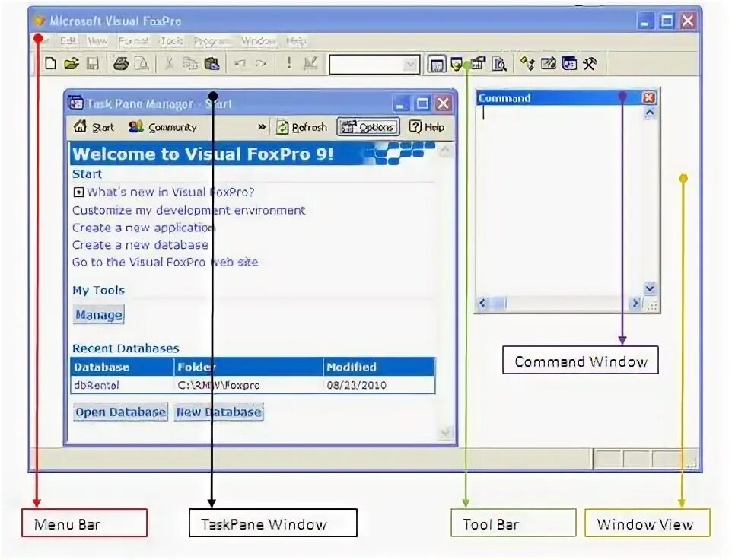This screenshot has width=732, height=560.
Task: Select dbRental in Recent Databases
Action: pos(97,385)
